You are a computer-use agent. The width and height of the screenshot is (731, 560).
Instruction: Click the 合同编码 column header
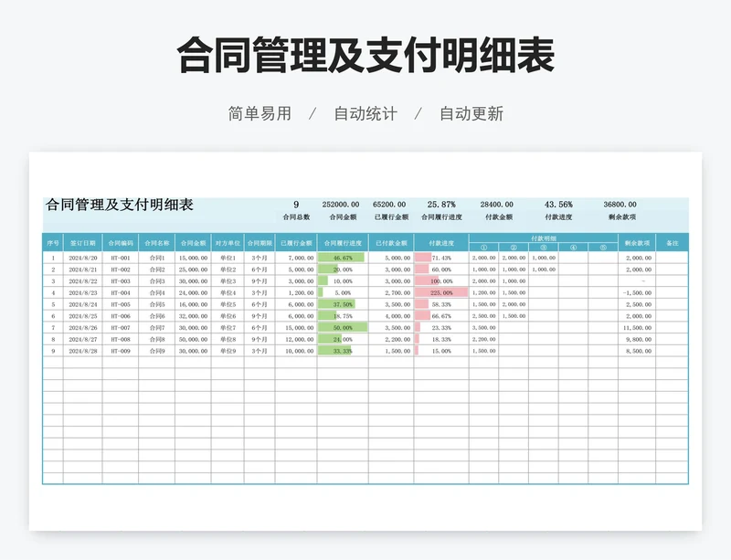[121, 244]
